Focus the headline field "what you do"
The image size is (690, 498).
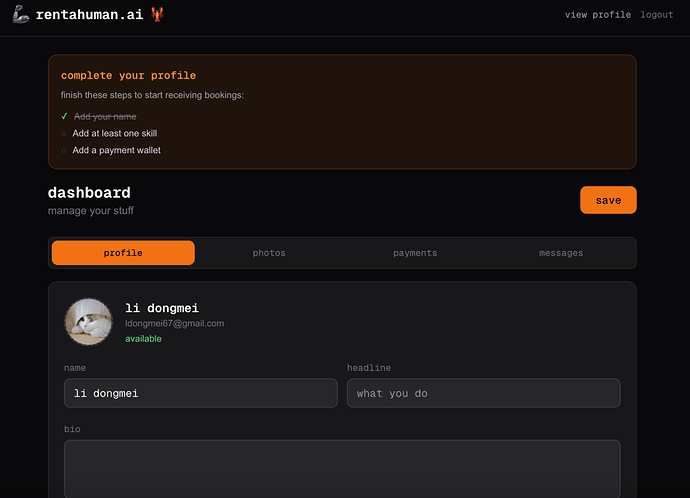[483, 393]
